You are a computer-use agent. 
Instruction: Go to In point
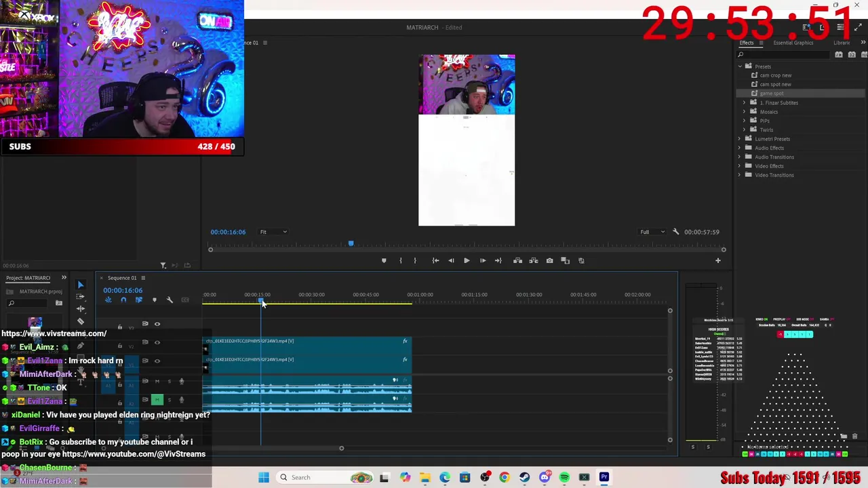coord(435,260)
